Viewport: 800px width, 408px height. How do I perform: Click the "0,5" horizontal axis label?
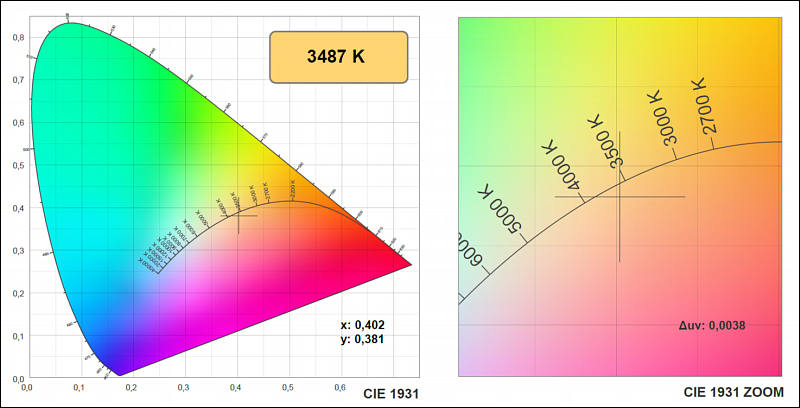click(288, 388)
